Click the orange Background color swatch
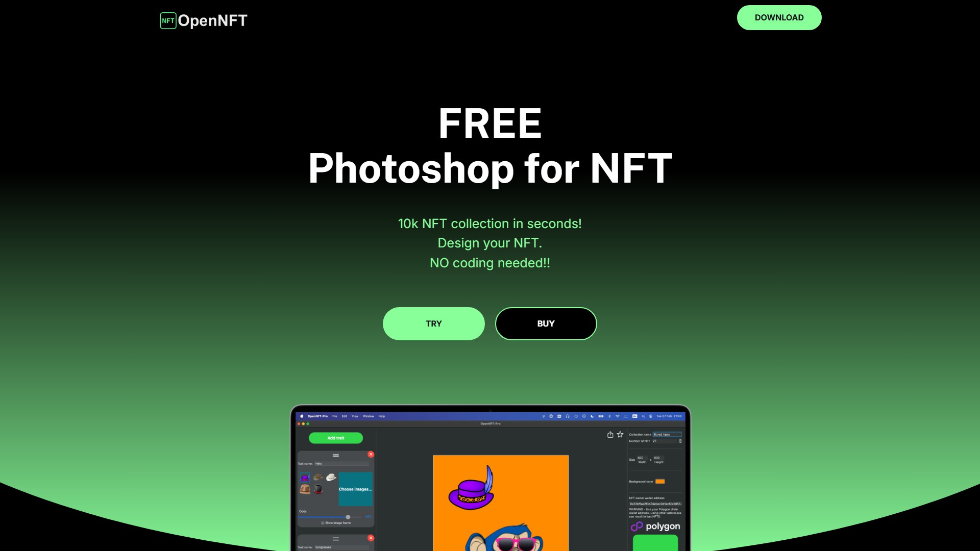The width and height of the screenshot is (980, 551). pos(659,481)
